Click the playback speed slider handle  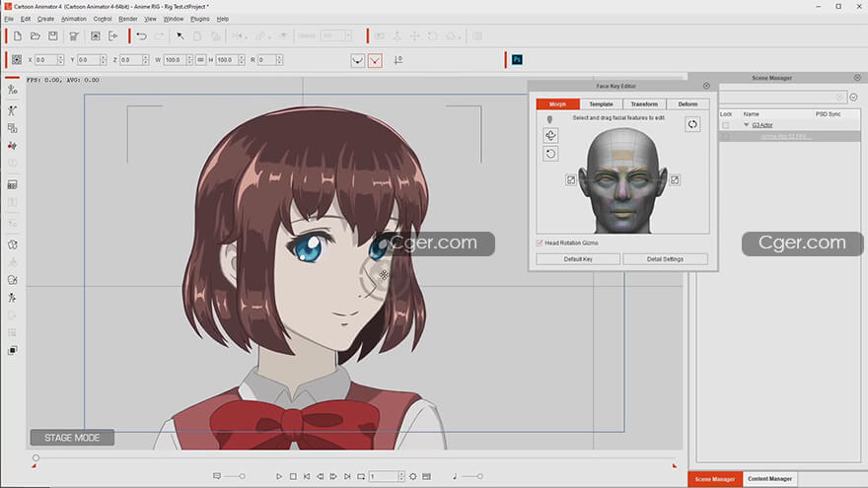[x=242, y=476]
